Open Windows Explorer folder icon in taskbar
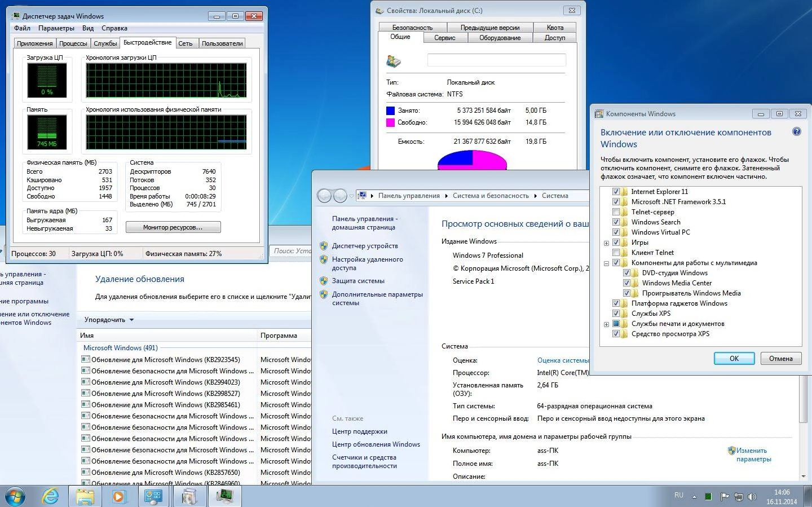Screen dimensions: 812x507 85,496
